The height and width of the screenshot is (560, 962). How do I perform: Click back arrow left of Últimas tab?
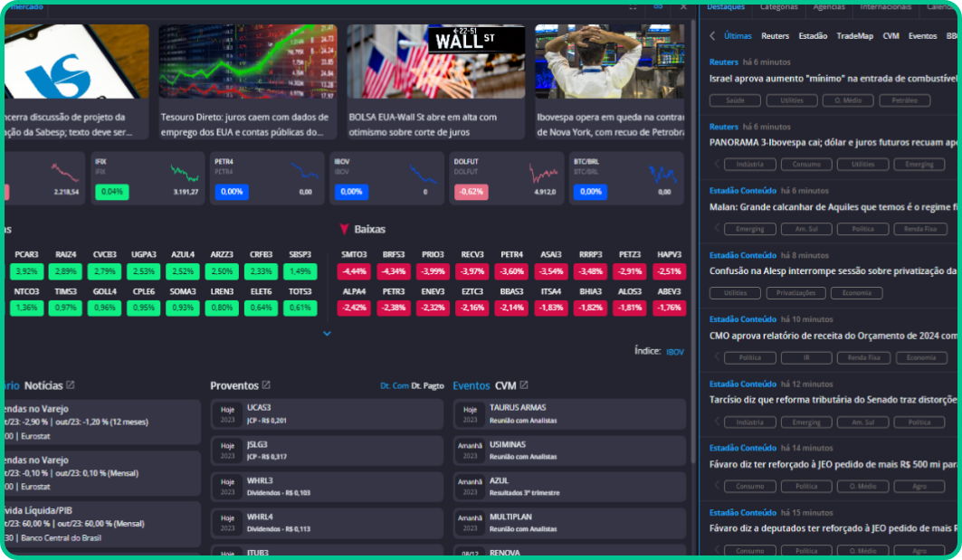pos(712,36)
